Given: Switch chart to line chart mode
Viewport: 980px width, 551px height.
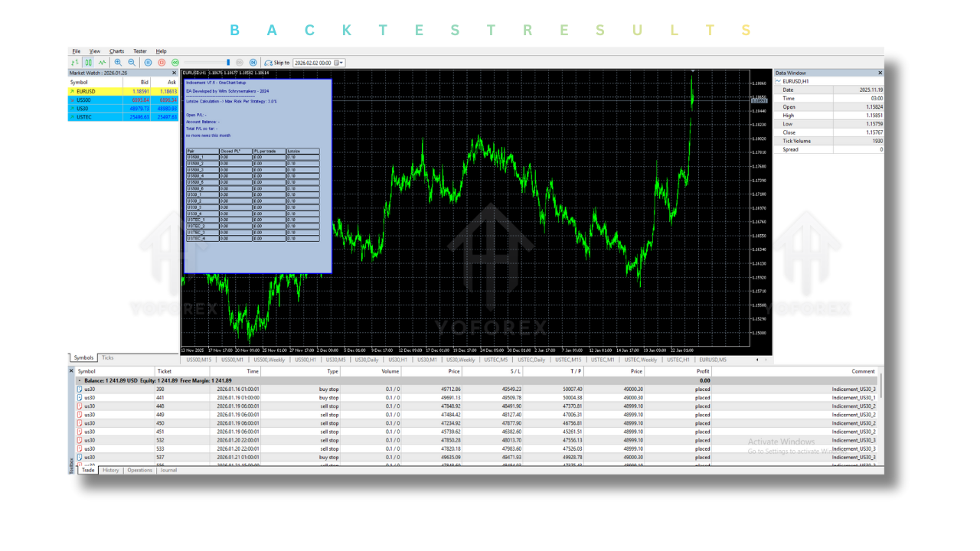Looking at the screenshot, I should pyautogui.click(x=102, y=62).
